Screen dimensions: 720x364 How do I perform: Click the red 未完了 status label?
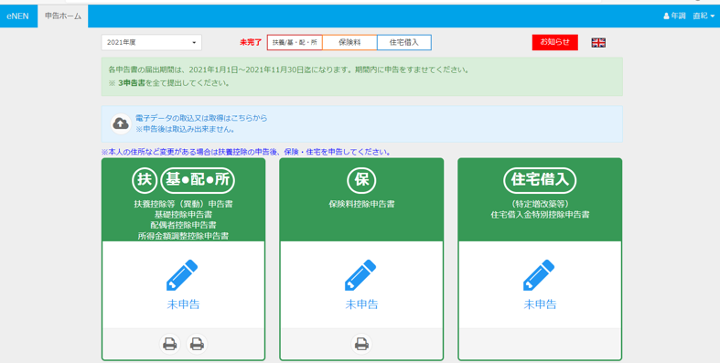250,42
